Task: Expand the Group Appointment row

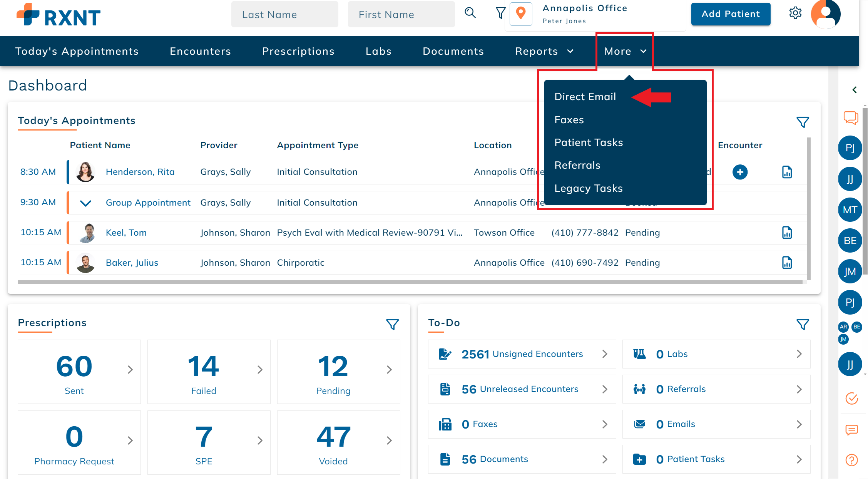Action: pos(85,203)
